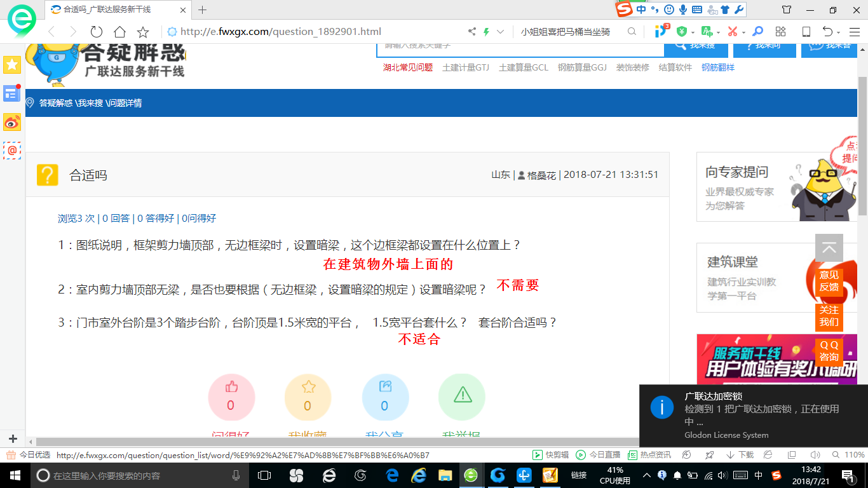
Task: Open the sidebar favorites star icon
Action: click(x=12, y=64)
